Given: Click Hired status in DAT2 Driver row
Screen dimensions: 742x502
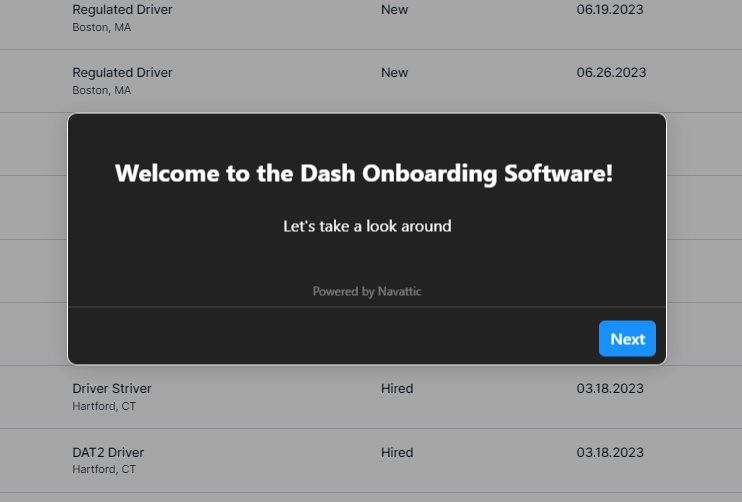Looking at the screenshot, I should coord(397,452).
